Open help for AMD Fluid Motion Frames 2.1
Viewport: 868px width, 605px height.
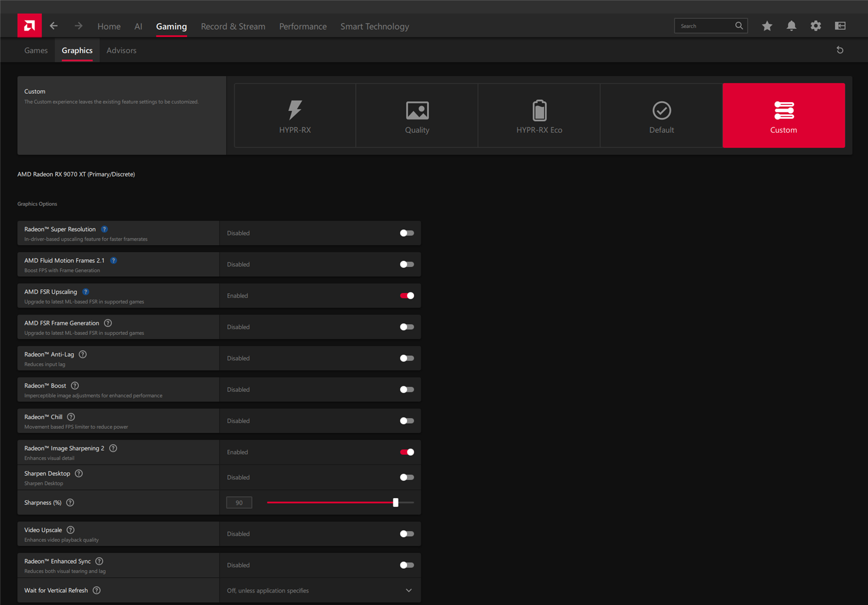click(113, 260)
